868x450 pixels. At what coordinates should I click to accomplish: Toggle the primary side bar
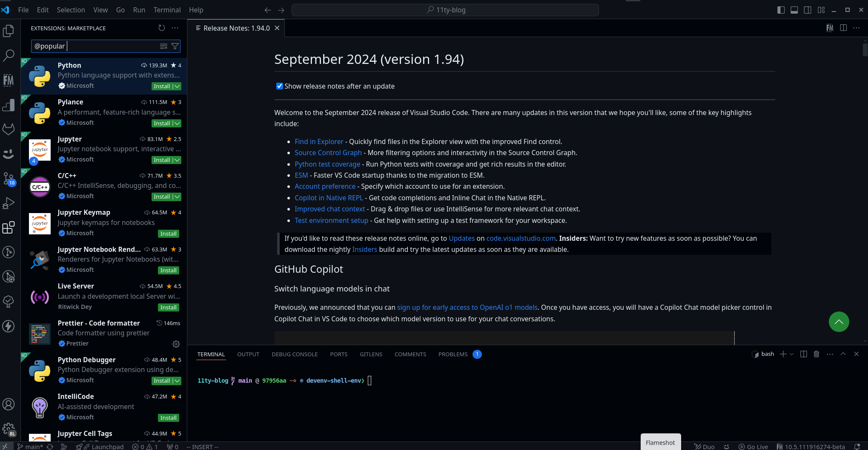781,10
